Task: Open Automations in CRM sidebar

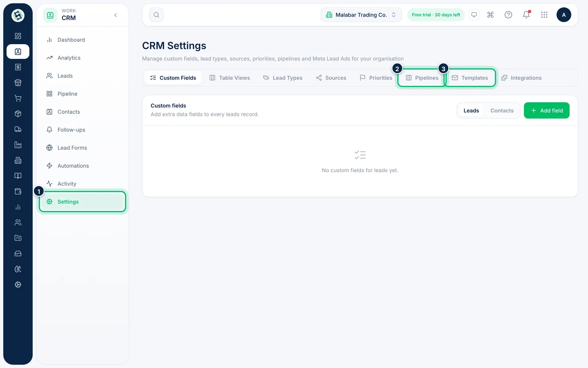Action: tap(82, 166)
